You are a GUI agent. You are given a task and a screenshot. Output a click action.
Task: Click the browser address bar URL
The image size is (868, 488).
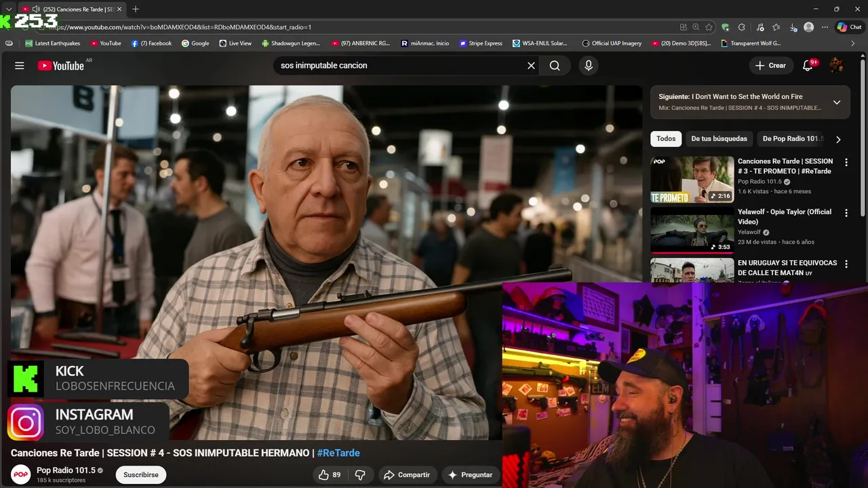click(x=180, y=27)
